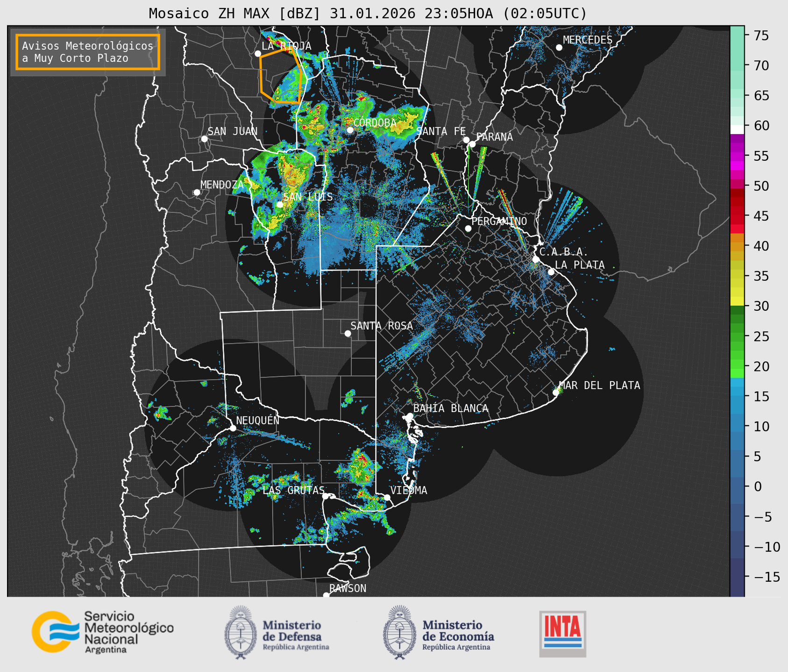The height and width of the screenshot is (672, 788).
Task: Click the magenta 55 dBZ colorbar band
Action: point(737,157)
